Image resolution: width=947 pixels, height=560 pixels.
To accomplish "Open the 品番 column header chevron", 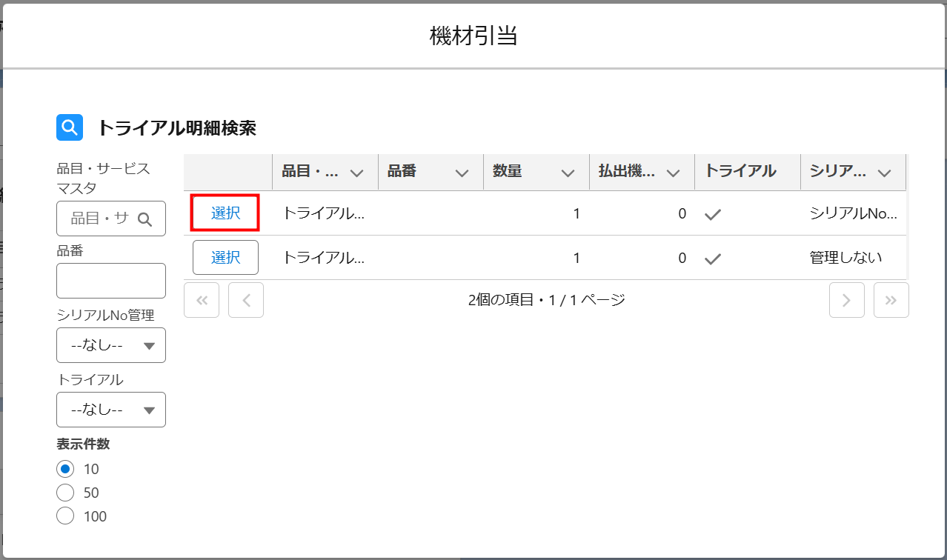I will click(462, 173).
